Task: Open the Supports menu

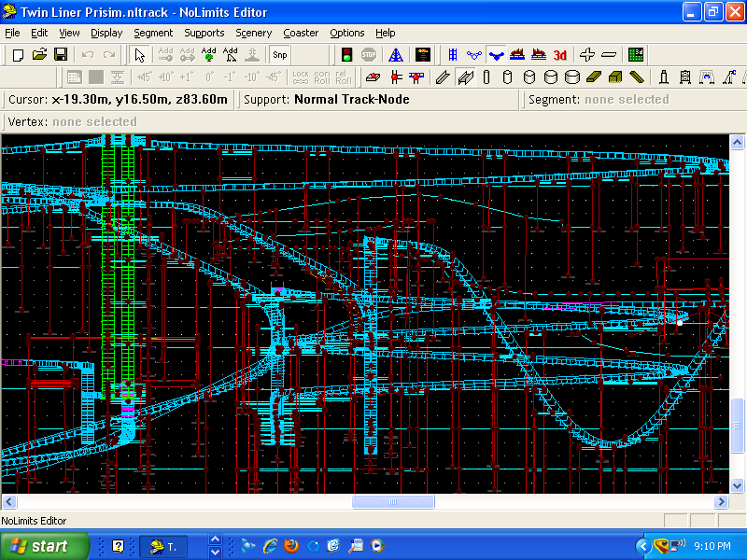Action: pyautogui.click(x=204, y=33)
